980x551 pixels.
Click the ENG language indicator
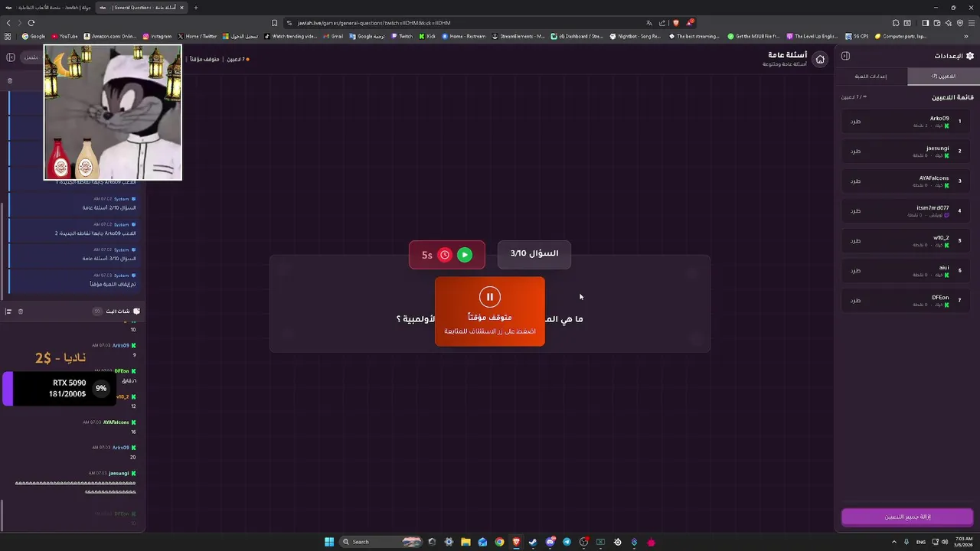point(920,542)
